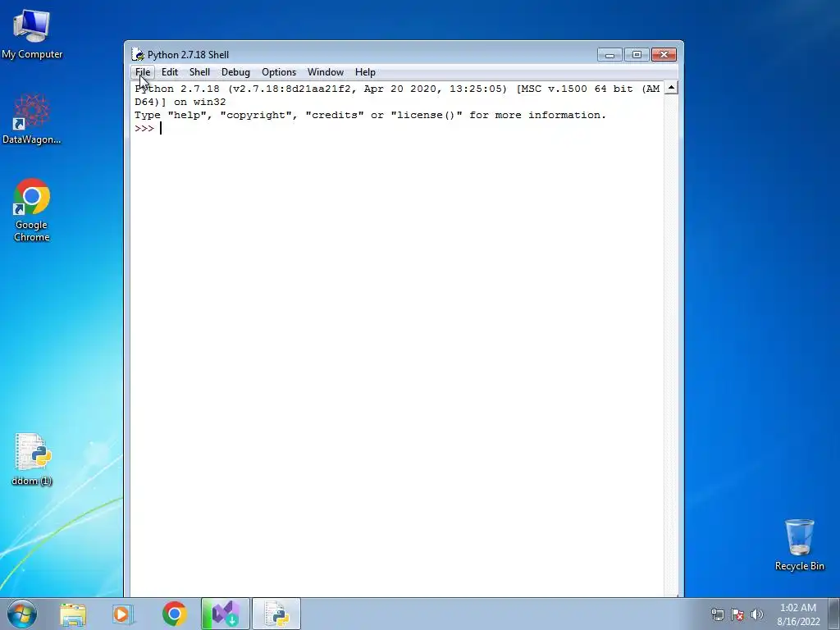Open the Help menu
840x630 pixels.
tap(365, 72)
